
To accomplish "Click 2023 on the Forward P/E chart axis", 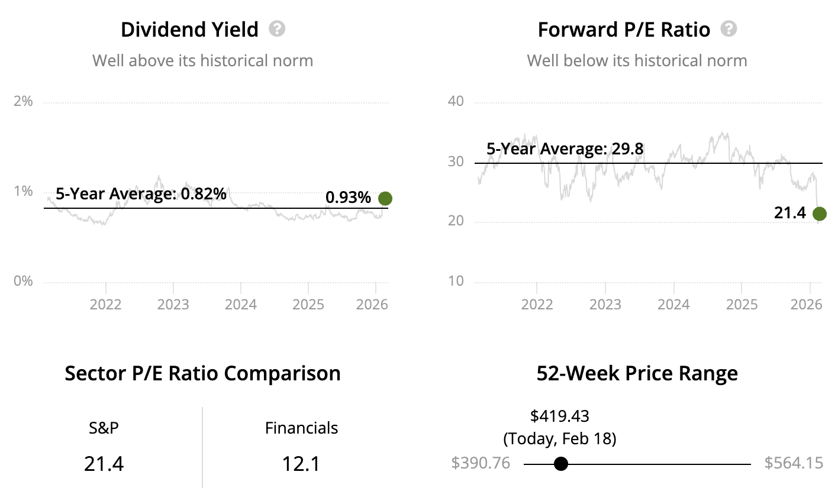I will tap(605, 304).
